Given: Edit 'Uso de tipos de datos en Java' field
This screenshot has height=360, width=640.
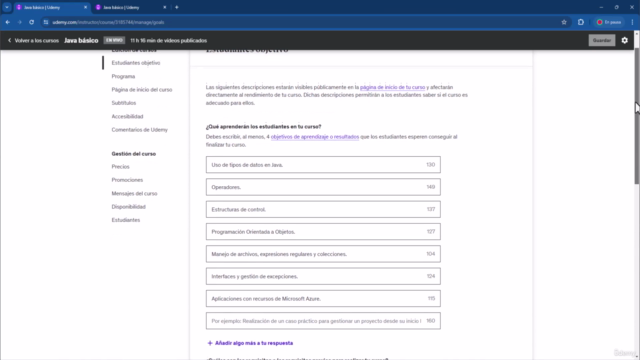Looking at the screenshot, I should (x=323, y=164).
